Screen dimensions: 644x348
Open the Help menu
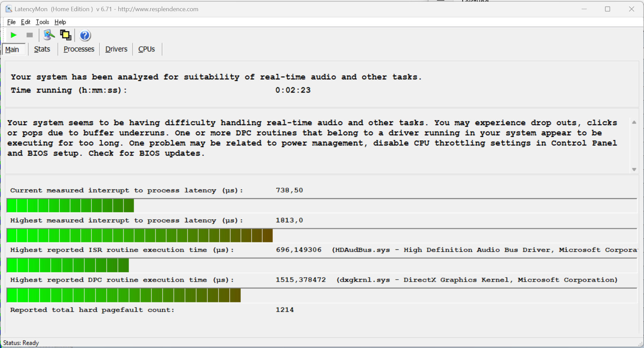60,22
